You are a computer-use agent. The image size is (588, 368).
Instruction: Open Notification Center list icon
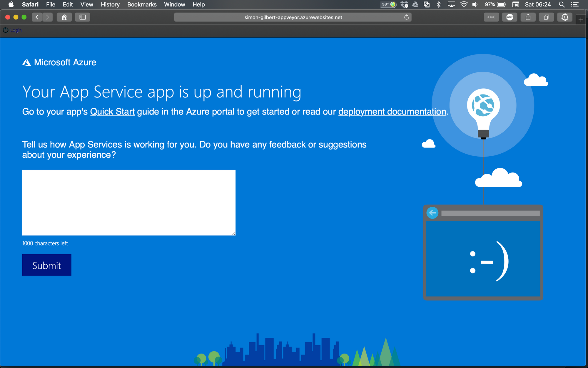click(575, 4)
